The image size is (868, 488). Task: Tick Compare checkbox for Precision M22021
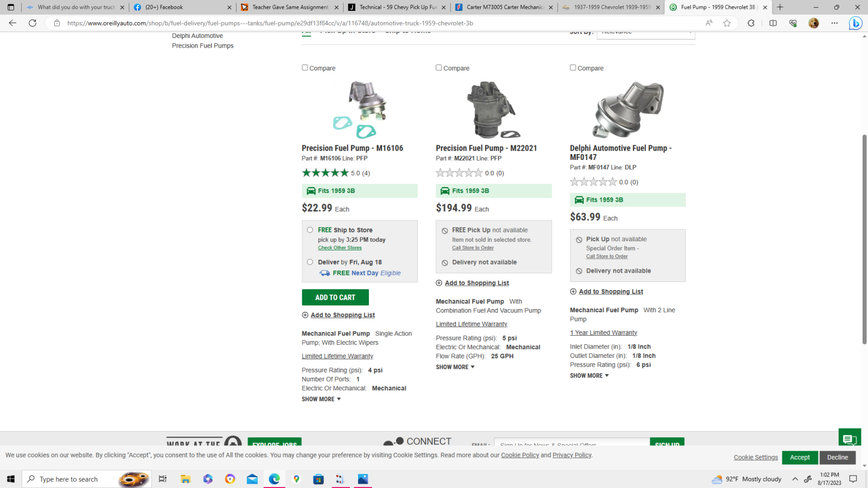tap(439, 68)
